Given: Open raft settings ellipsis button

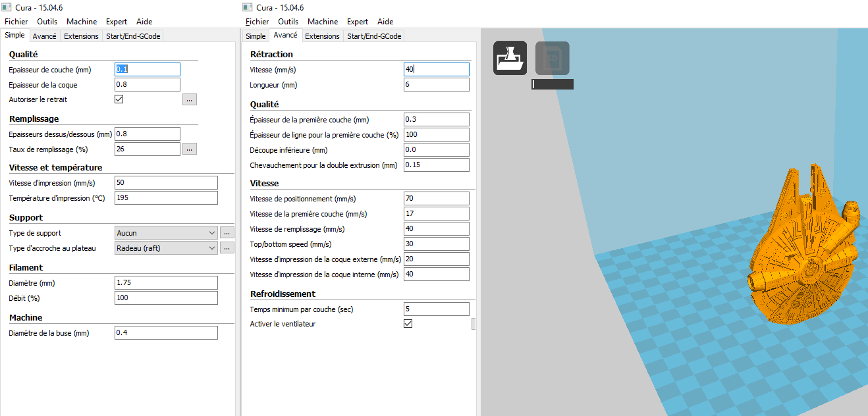Looking at the screenshot, I should [227, 248].
